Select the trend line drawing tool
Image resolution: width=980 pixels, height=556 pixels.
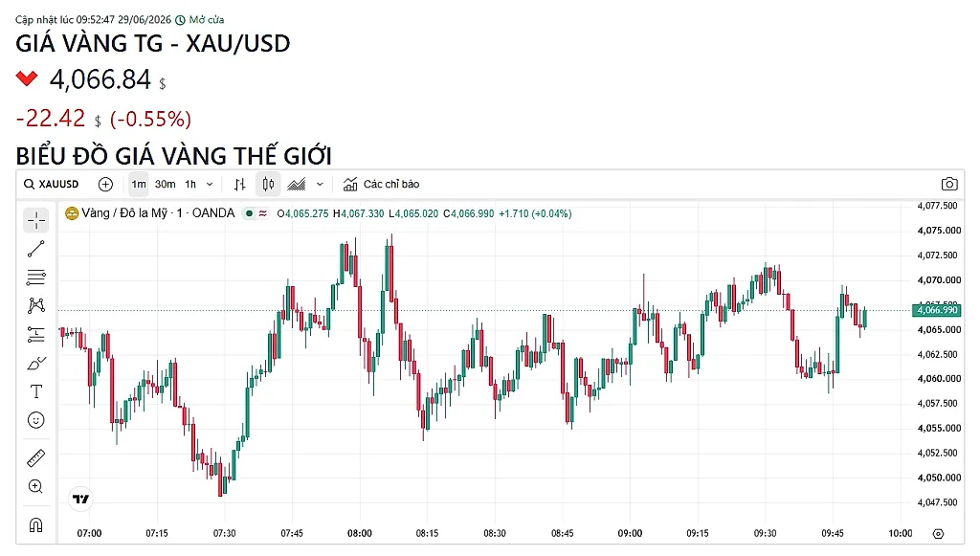click(36, 249)
